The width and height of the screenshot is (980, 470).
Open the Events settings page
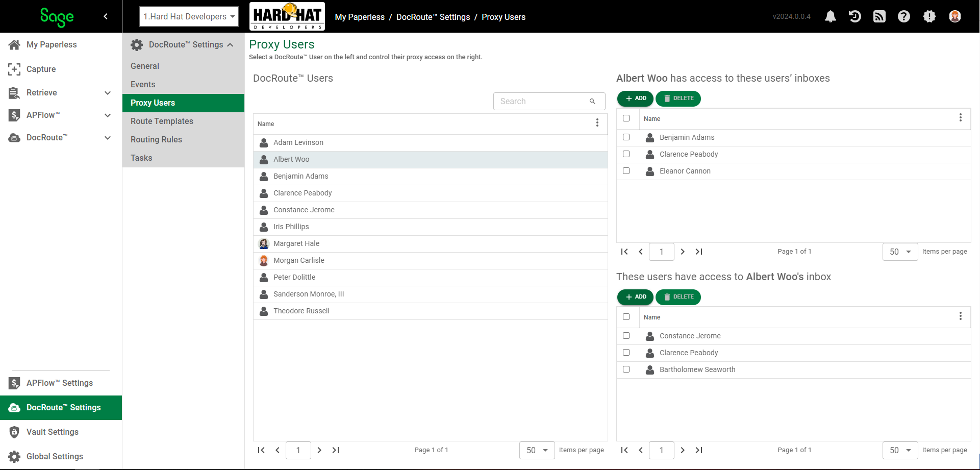(183, 84)
